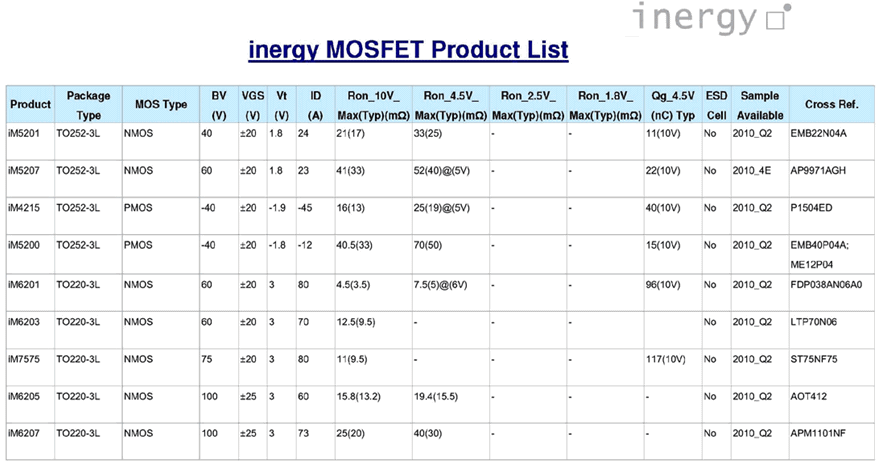The image size is (877, 463).
Task: Click Ron_4.5V value 33(25)
Action: pyautogui.click(x=427, y=134)
